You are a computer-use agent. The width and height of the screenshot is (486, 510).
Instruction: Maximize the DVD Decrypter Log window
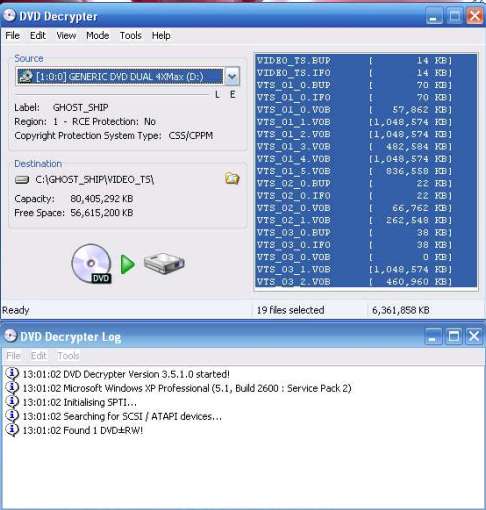454,336
